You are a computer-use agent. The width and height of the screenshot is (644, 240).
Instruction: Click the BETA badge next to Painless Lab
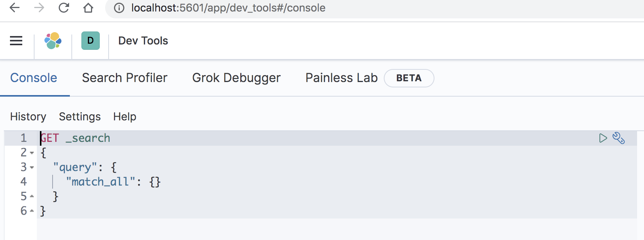click(409, 78)
